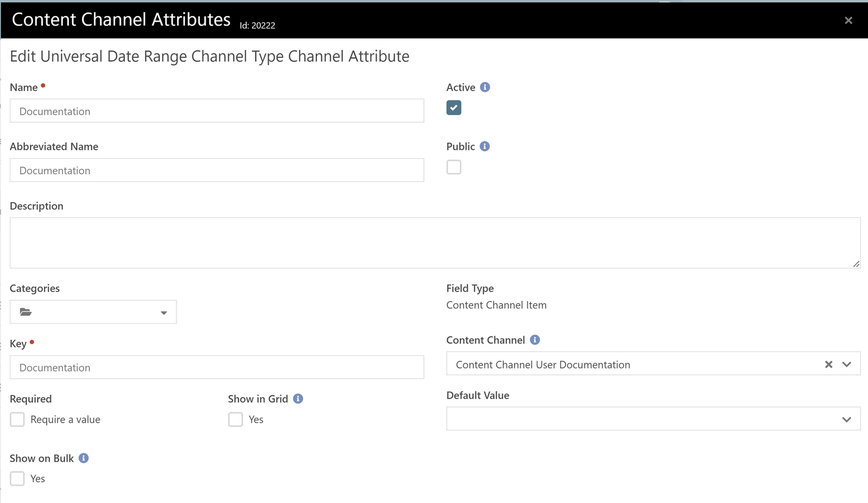Click the Active info icon

point(485,87)
